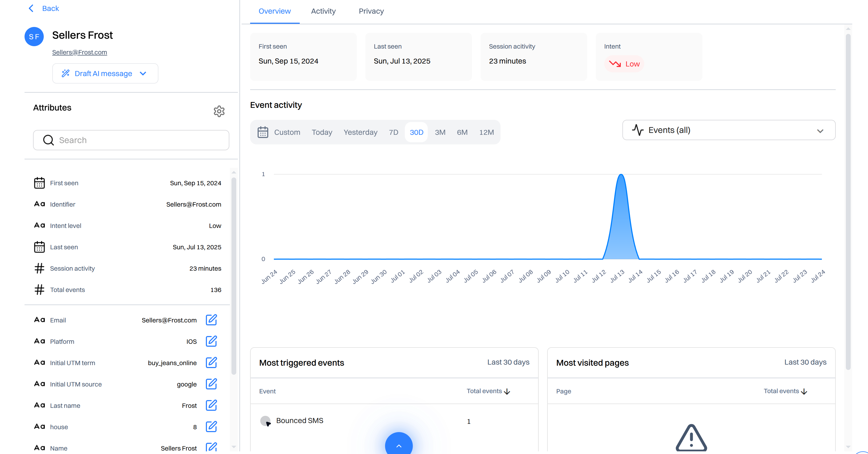The height and width of the screenshot is (454, 868).
Task: Click the '23 minutes' session activity card
Action: coord(533,57)
